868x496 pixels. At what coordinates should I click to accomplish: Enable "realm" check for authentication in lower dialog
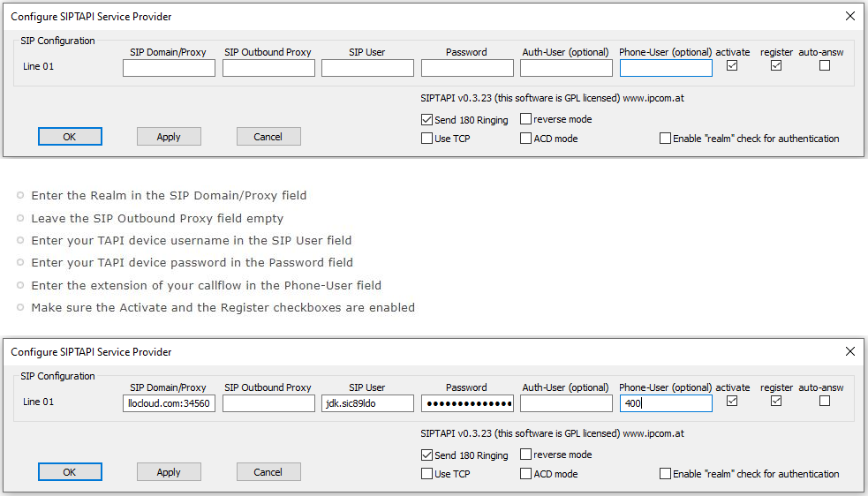[x=665, y=474]
